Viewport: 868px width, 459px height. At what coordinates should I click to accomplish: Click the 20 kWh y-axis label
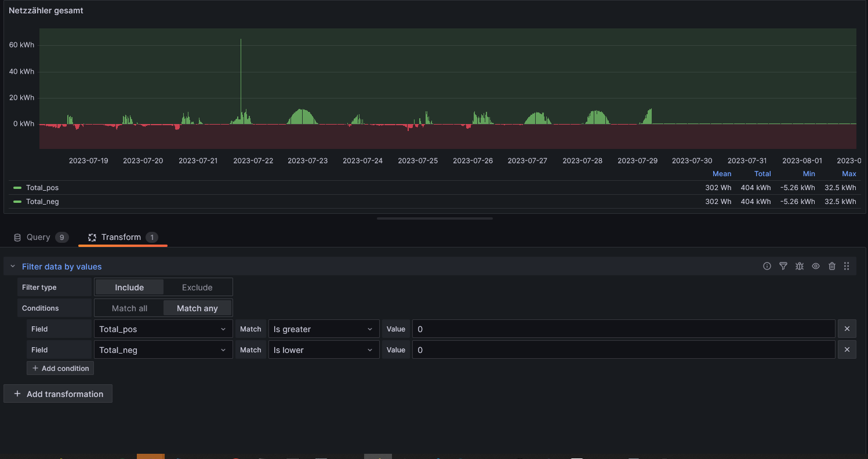pos(21,97)
